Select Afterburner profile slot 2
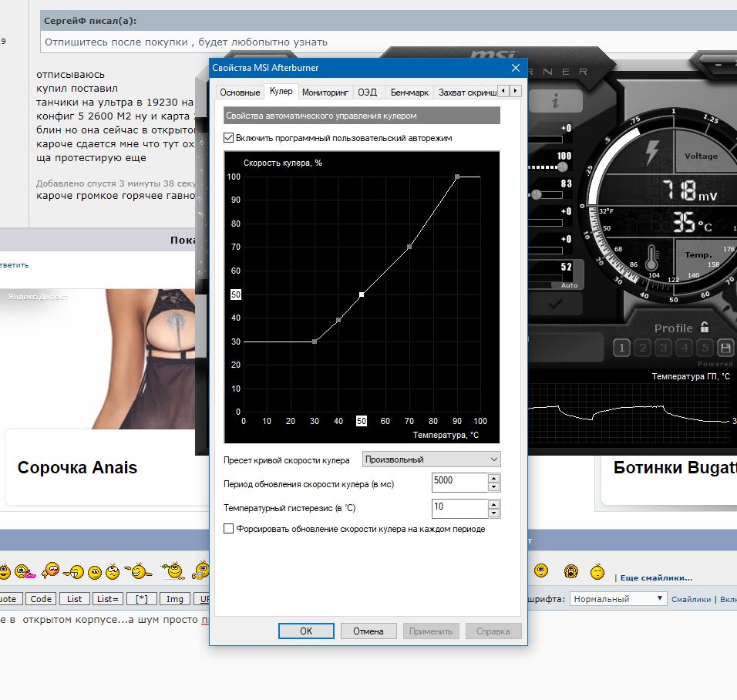Viewport: 737px width, 700px height. (x=642, y=348)
